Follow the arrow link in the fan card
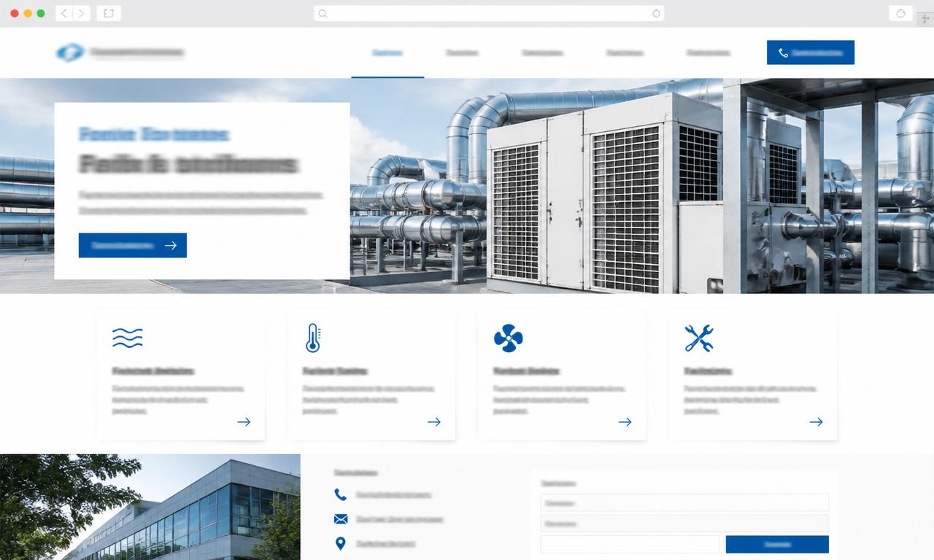The height and width of the screenshot is (560, 934). (x=625, y=421)
